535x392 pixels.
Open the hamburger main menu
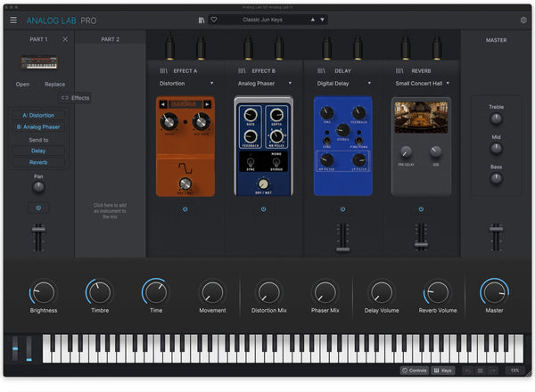12,20
